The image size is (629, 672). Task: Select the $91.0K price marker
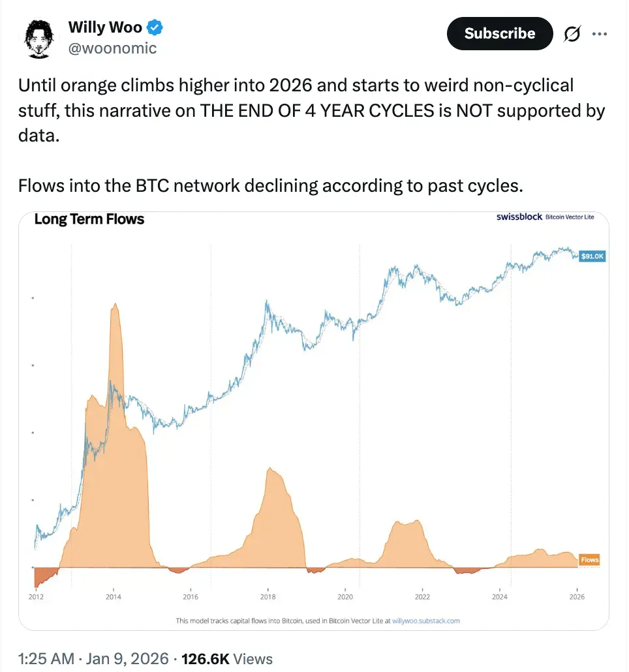[x=591, y=256]
